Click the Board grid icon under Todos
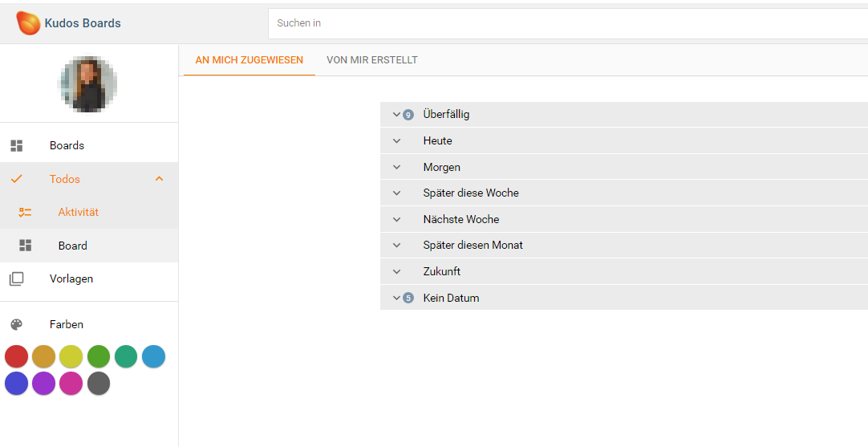 coord(25,246)
